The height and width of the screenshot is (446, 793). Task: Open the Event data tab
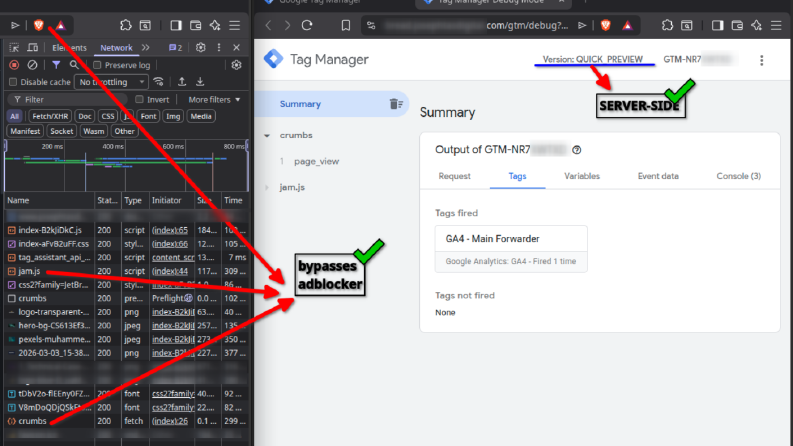(658, 176)
